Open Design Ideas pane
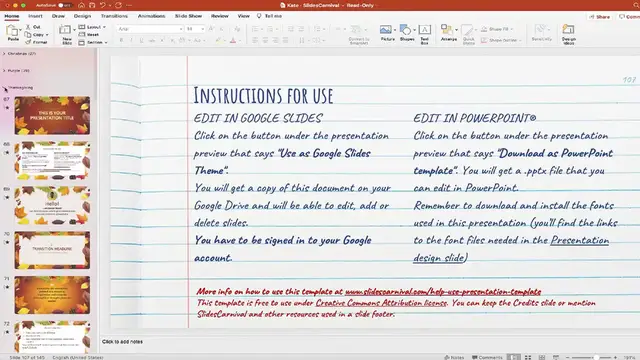The image size is (640, 360). coord(569,34)
